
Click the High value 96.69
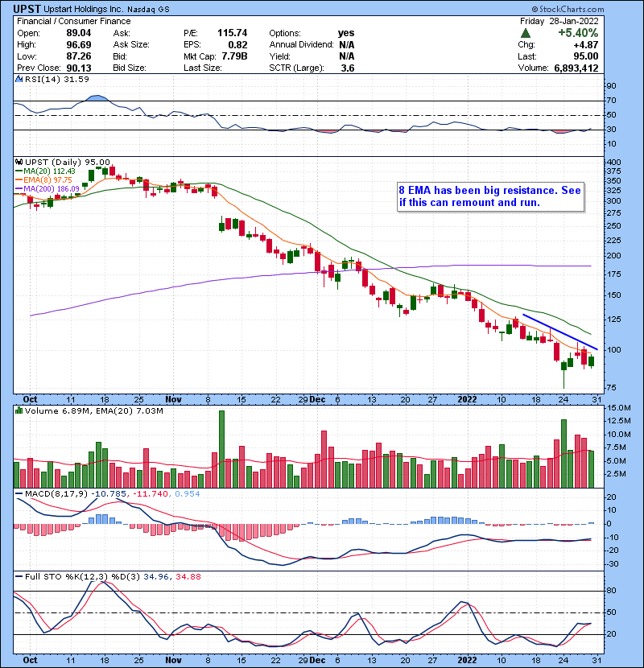[x=79, y=45]
